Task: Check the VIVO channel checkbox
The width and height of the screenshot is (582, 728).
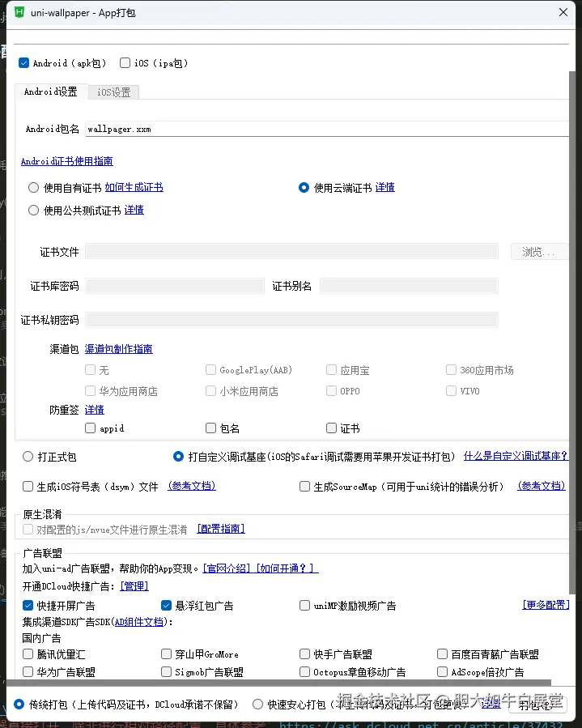Action: coord(451,390)
